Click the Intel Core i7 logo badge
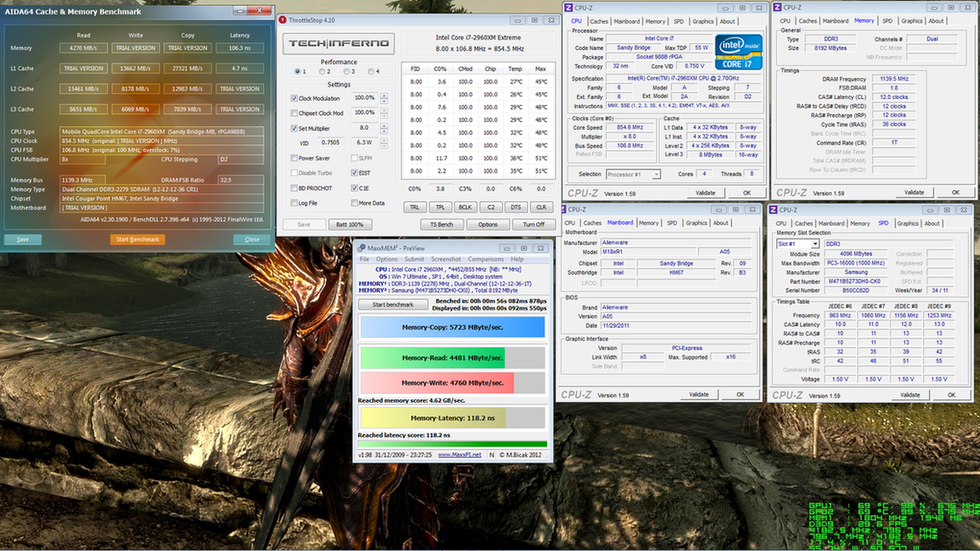 tap(738, 51)
